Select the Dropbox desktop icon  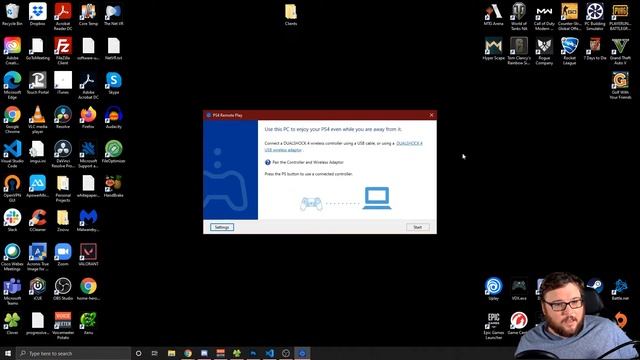38,14
